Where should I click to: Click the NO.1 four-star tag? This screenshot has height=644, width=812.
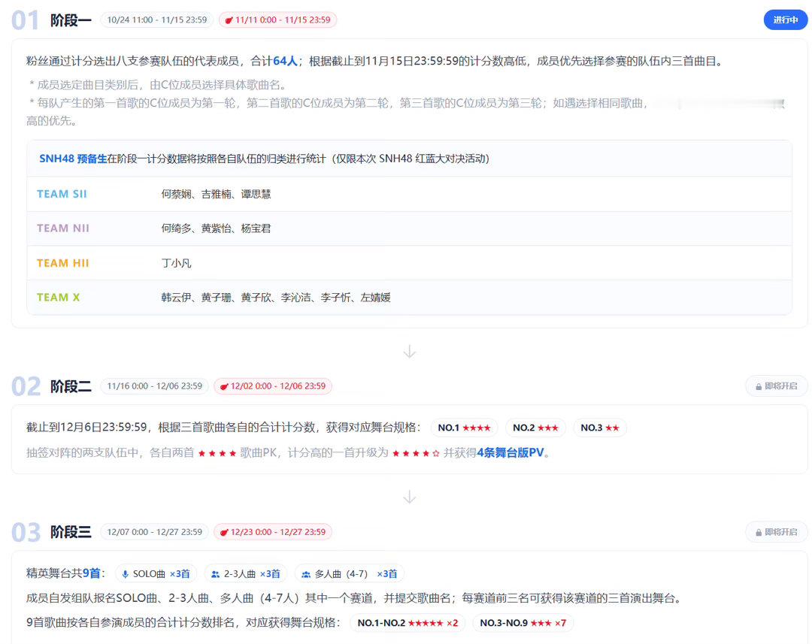point(464,428)
